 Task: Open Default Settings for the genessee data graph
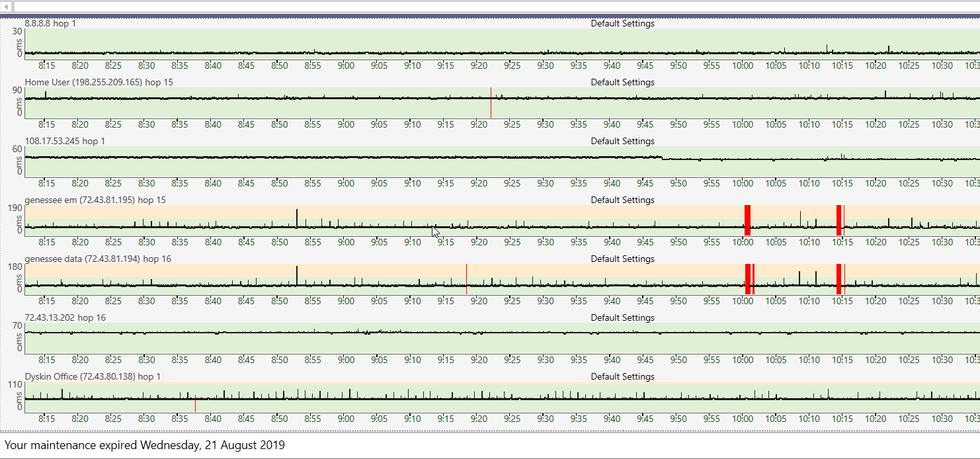click(622, 259)
